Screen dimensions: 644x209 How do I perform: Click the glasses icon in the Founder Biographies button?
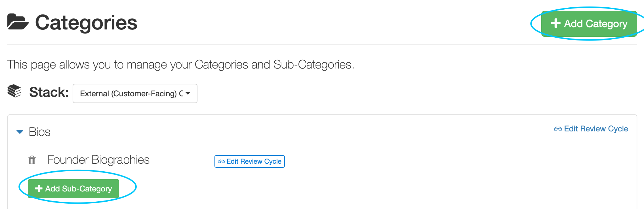tap(221, 161)
